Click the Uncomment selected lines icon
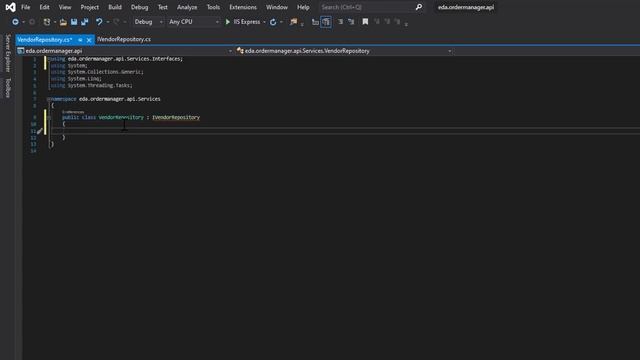 [351, 22]
